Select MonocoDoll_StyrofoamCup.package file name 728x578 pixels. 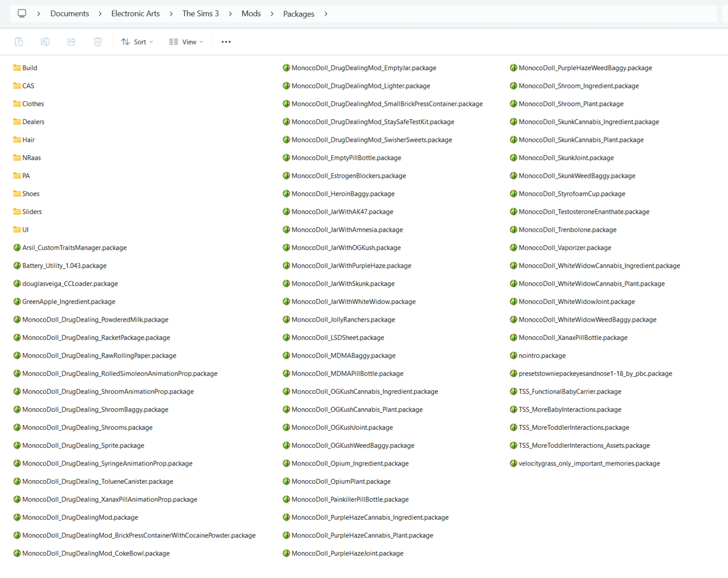point(572,194)
